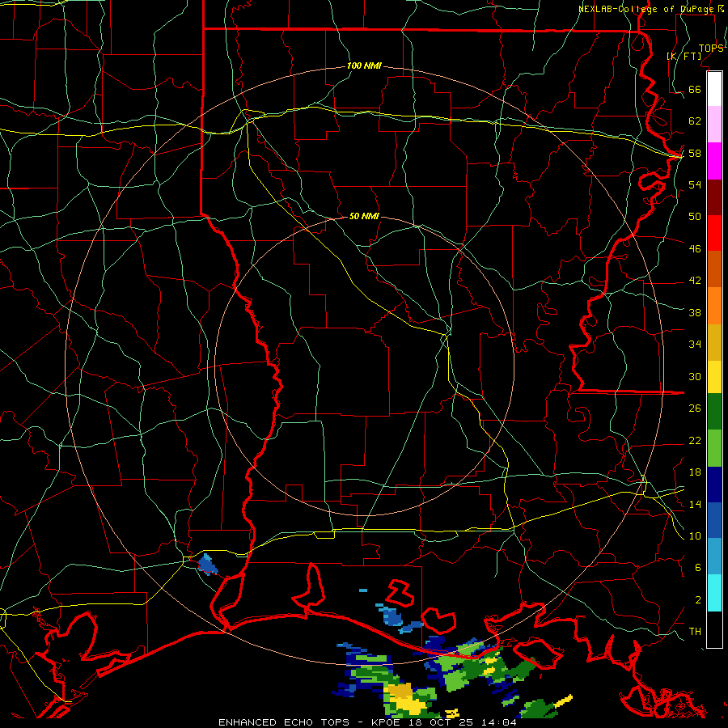The image size is (728, 728).
Task: Click the dark green legend swatch
Action: click(x=714, y=412)
